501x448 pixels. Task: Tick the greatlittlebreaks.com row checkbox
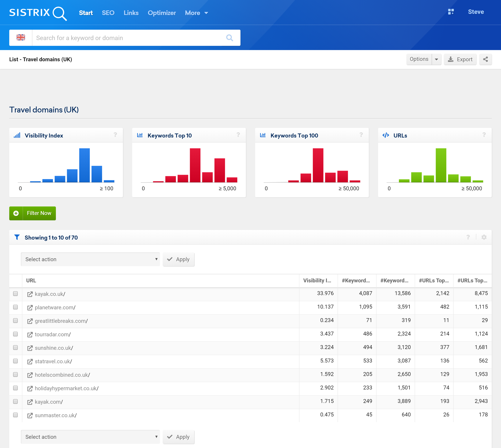pos(16,320)
